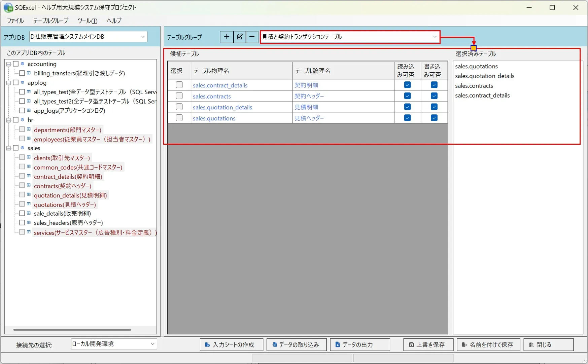Check the selection box for sales.contract_details
The width and height of the screenshot is (588, 364).
[x=179, y=85]
